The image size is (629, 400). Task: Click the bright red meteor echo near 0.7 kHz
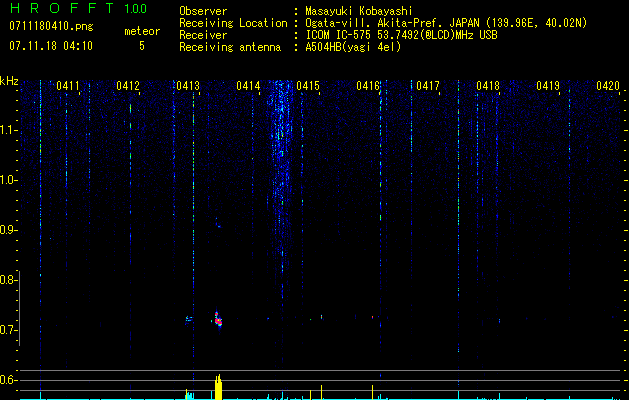(x=217, y=319)
